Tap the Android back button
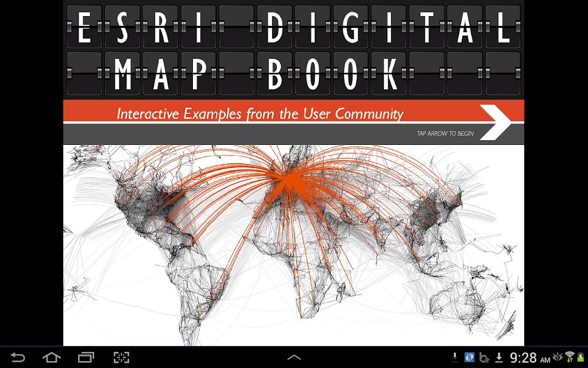The height and width of the screenshot is (368, 588). (x=17, y=357)
